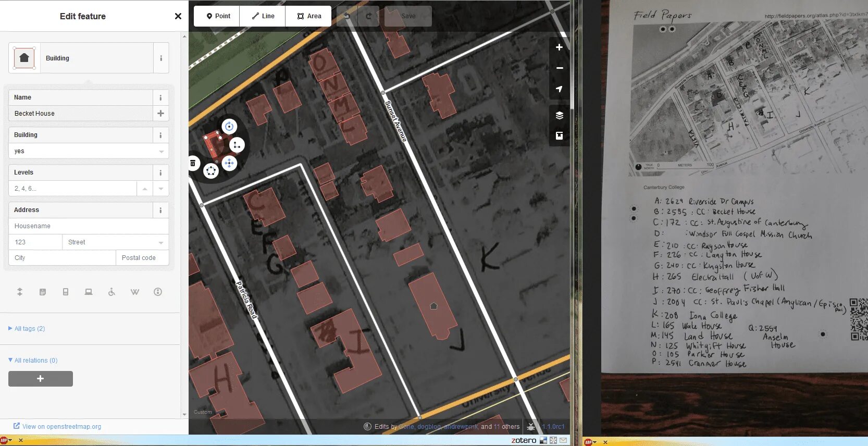Image resolution: width=868 pixels, height=446 pixels.
Task: Decrease the Levels value
Action: [161, 189]
